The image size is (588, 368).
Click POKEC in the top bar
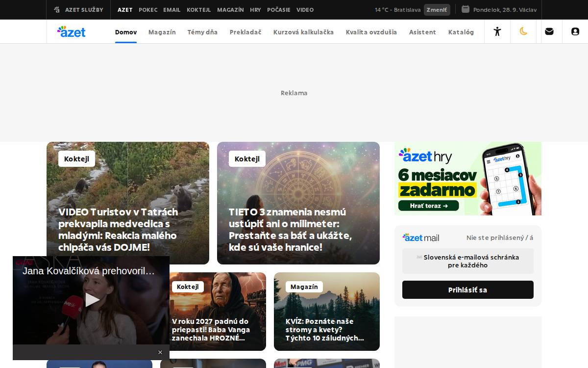(x=148, y=10)
